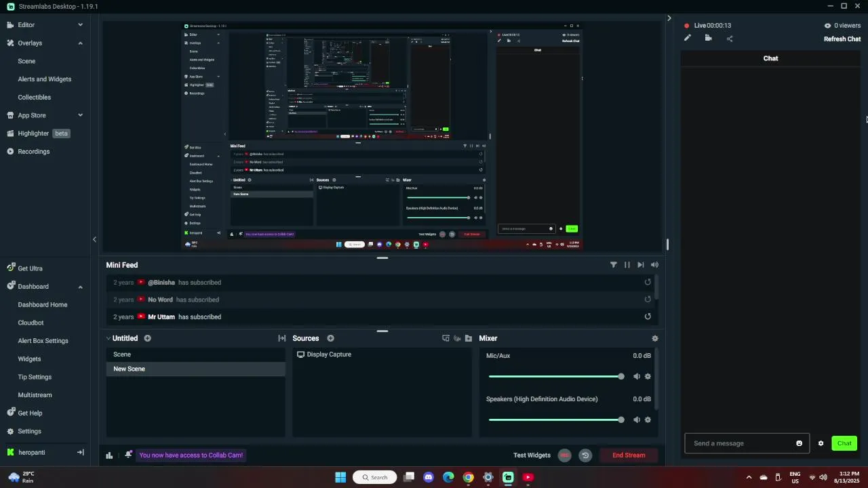Open the Overlays menu item

coord(30,43)
